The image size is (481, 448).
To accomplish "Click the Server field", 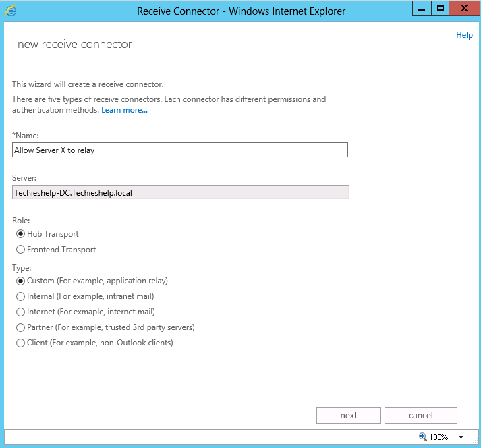I will click(x=180, y=192).
